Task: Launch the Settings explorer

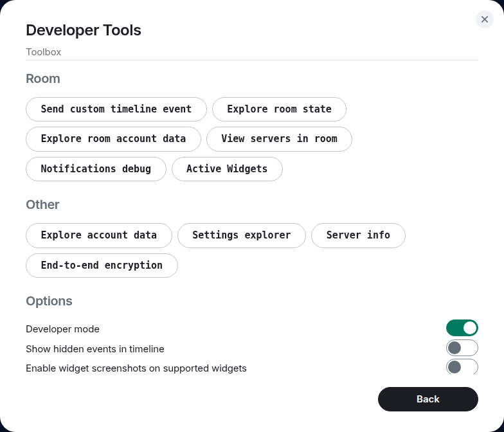Action: point(242,235)
